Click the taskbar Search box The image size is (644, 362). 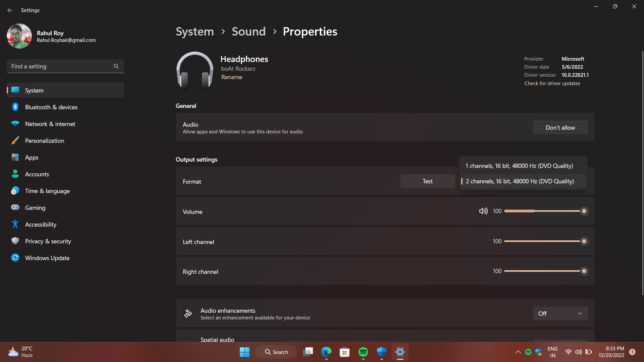[276, 352]
